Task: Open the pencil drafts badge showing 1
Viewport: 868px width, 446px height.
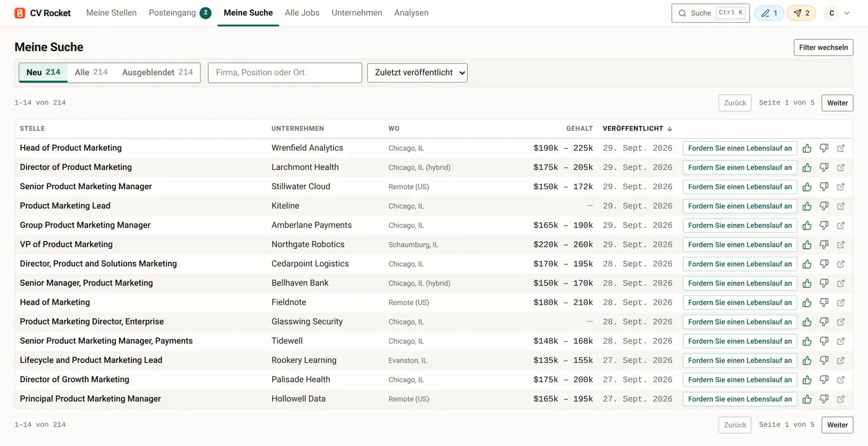Action: 769,13
